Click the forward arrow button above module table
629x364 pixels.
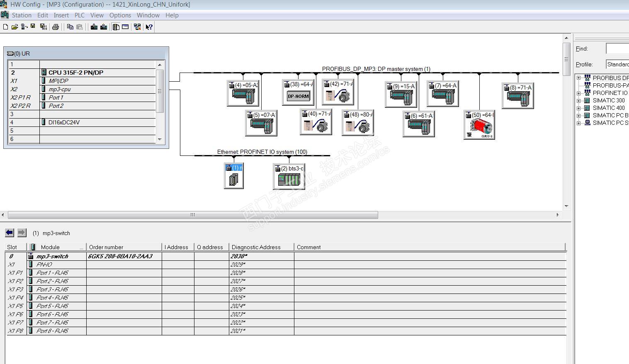(22, 233)
